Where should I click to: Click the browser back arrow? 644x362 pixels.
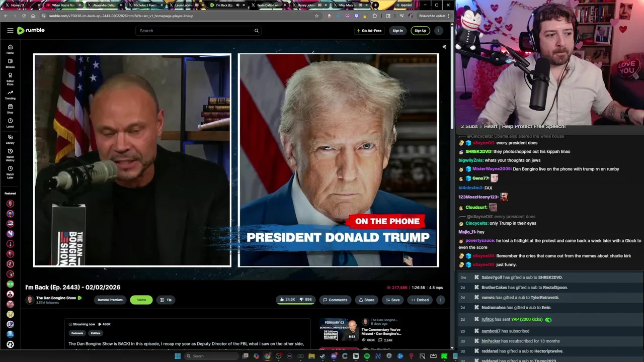[x=6, y=16]
